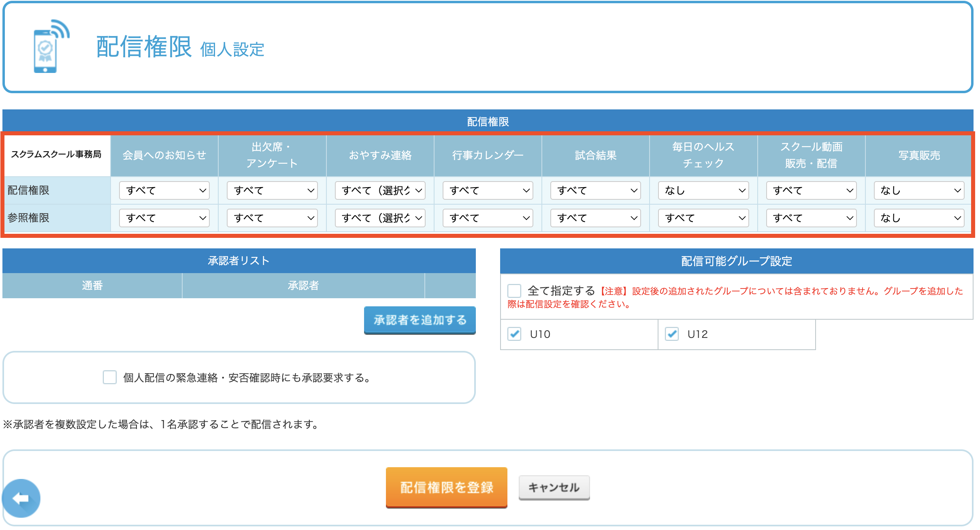Open 参照権限 dropdown for 行事カレンダー
The width and height of the screenshot is (980, 530).
coord(488,218)
